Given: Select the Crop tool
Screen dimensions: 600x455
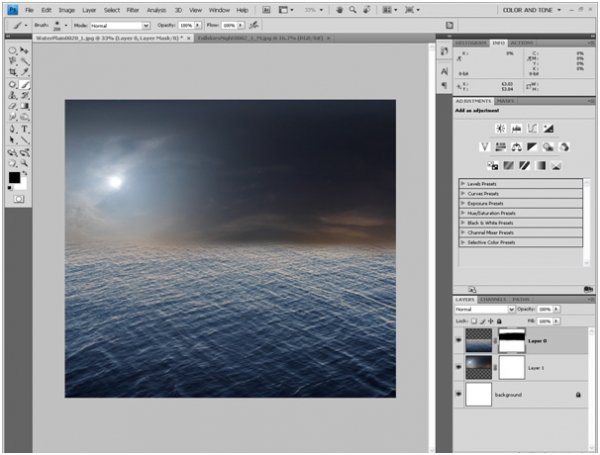Looking at the screenshot, I should (x=12, y=72).
